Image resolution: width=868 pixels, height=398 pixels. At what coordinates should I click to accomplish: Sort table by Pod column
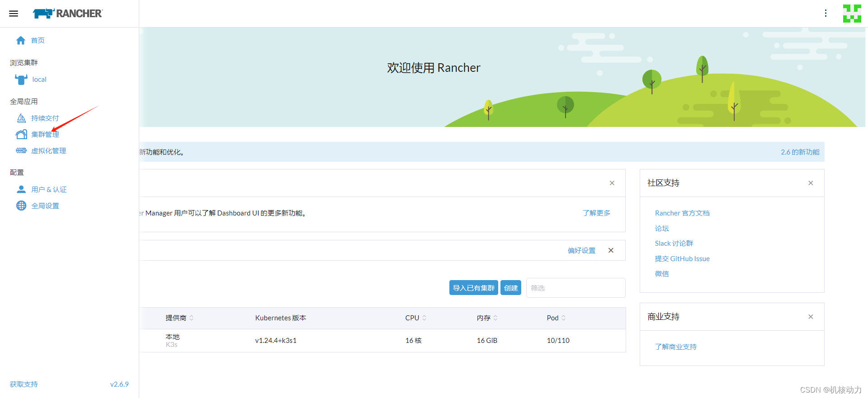(x=557, y=318)
